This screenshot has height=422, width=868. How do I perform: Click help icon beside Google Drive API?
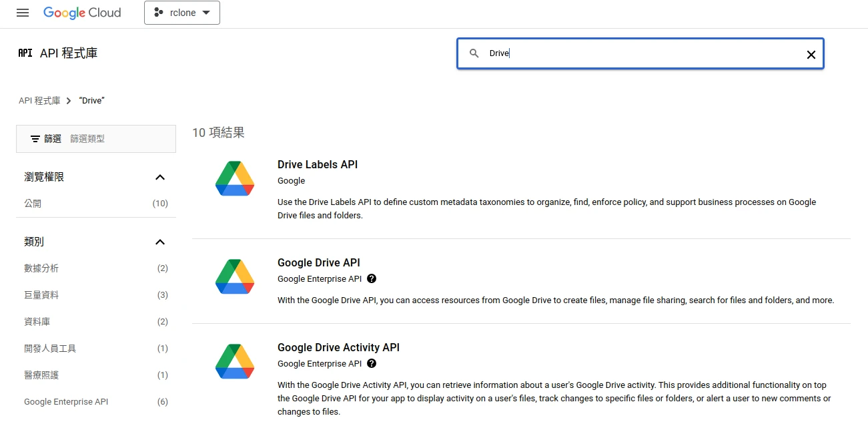pyautogui.click(x=372, y=278)
